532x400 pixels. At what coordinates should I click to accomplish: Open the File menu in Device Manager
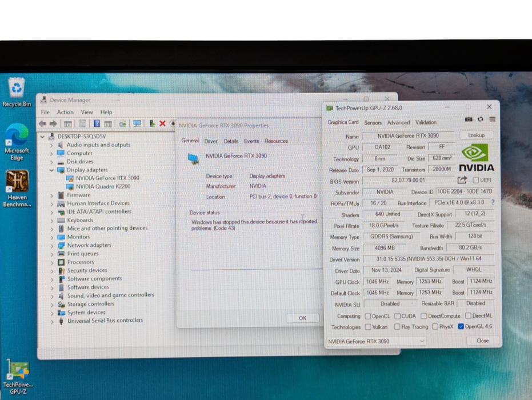[x=45, y=112]
